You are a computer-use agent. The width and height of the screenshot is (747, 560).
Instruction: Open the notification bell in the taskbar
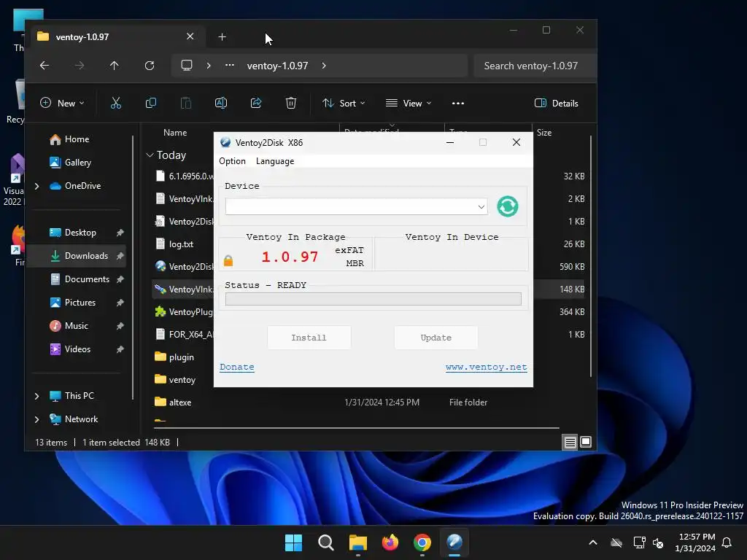point(727,542)
